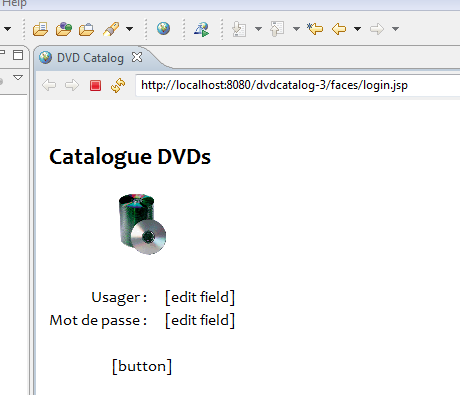Click the Run on Server icon

(x=202, y=29)
